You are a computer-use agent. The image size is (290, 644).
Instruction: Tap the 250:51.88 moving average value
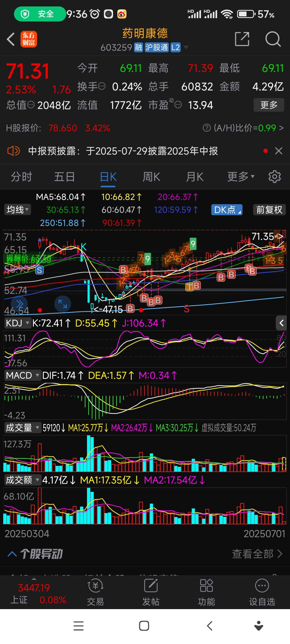[63, 223]
